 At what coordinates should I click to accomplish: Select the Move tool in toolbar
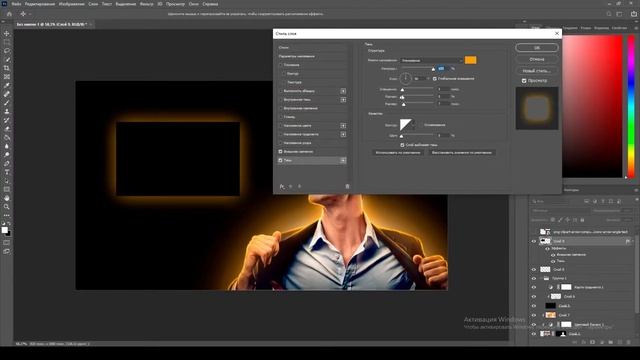pyautogui.click(x=7, y=33)
